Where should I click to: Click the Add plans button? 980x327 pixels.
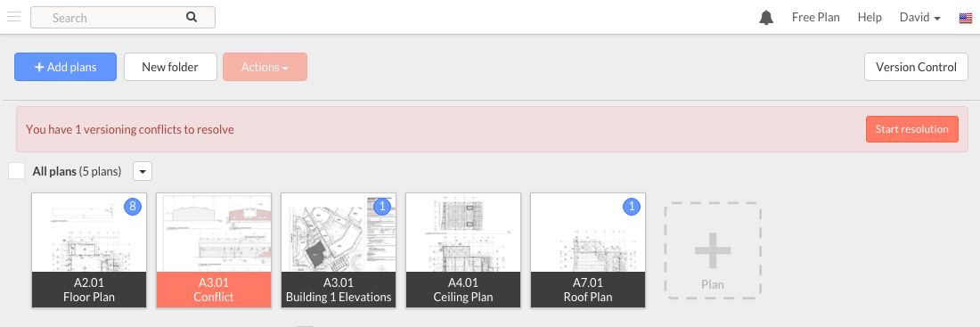[x=66, y=67]
